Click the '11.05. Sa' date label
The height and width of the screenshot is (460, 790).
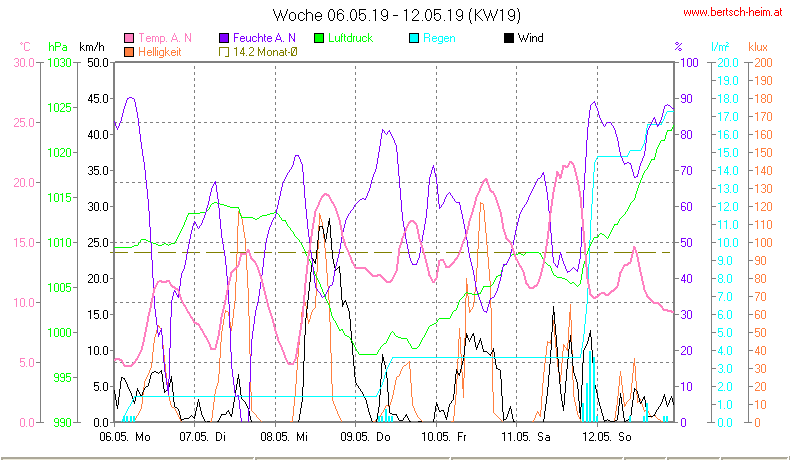pyautogui.click(x=526, y=437)
